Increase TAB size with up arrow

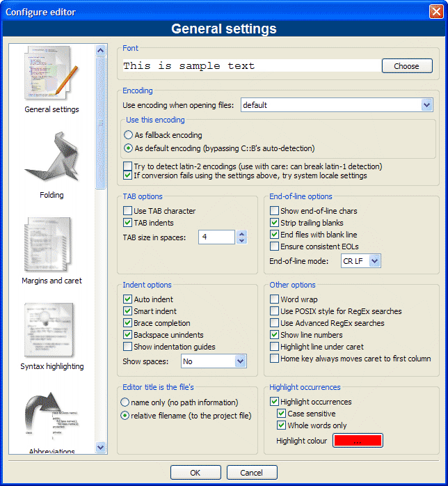coord(241,233)
